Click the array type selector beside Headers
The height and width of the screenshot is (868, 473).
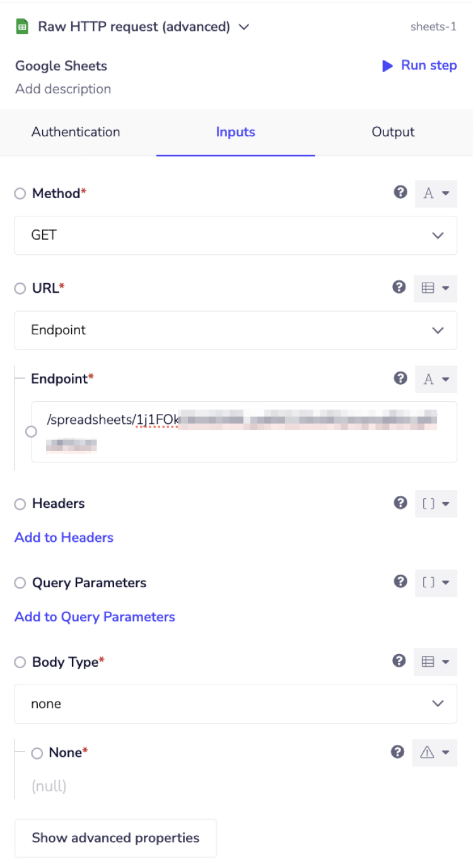point(436,503)
